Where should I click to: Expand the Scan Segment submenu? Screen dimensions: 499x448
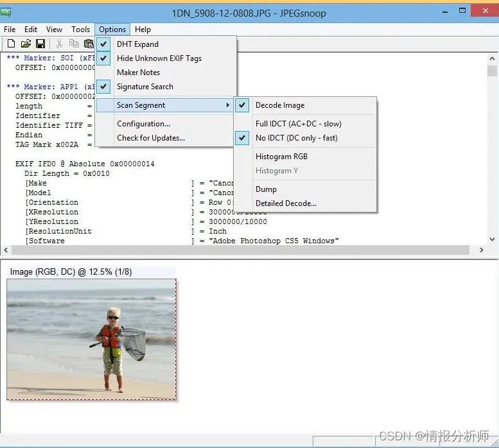click(x=165, y=105)
